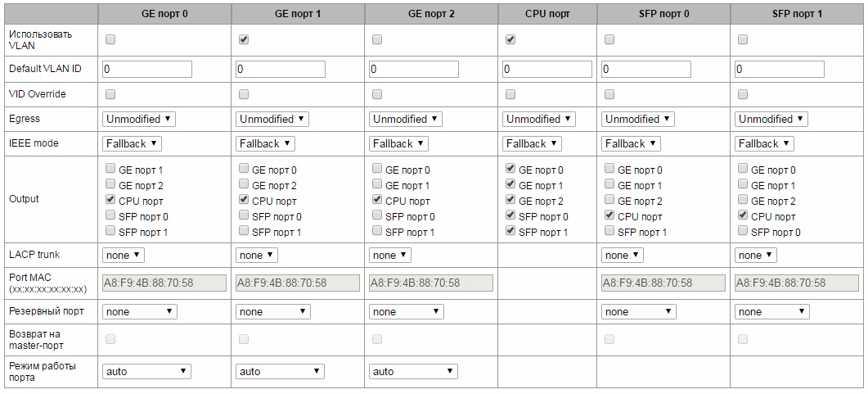The height and width of the screenshot is (394, 868).
Task: Tick VID Override for CPU порт
Action: tap(510, 94)
